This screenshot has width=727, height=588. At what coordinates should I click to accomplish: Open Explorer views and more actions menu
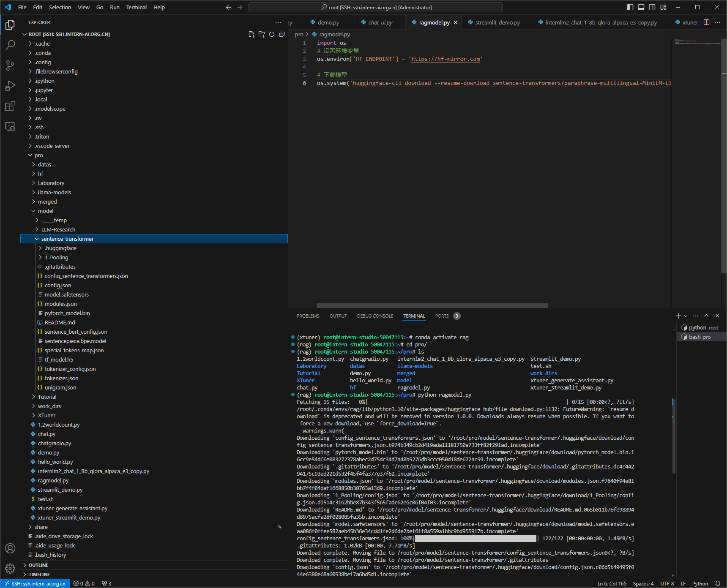[x=278, y=22]
